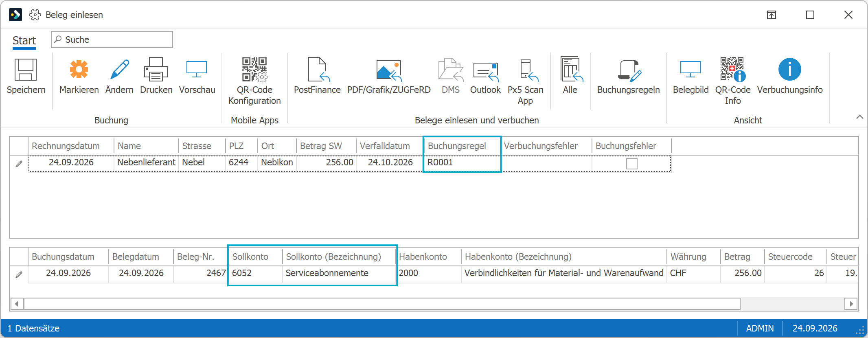Screen dimensions: 868x338
Task: Click the Nebikon Ort cell
Action: pos(277,162)
